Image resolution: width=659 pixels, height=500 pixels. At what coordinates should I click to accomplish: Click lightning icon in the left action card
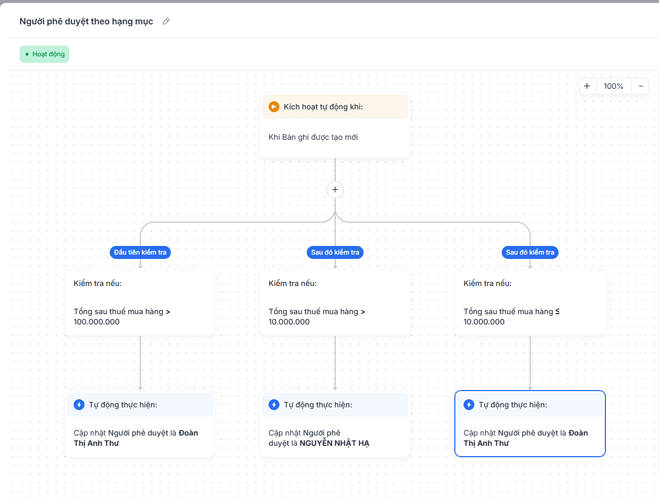tap(79, 405)
